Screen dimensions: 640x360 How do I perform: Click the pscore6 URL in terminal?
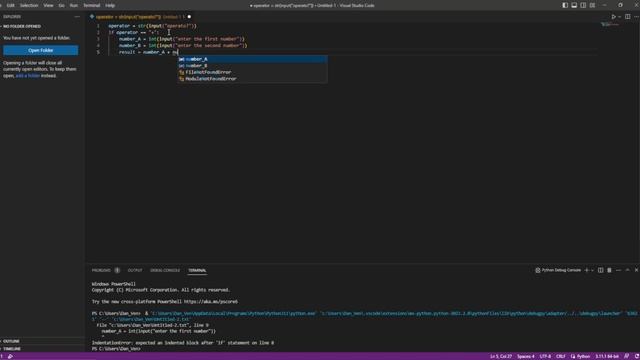[x=211, y=302]
